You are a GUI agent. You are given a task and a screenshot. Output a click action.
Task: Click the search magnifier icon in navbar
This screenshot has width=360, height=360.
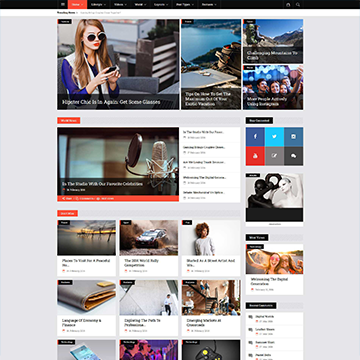click(x=298, y=4)
